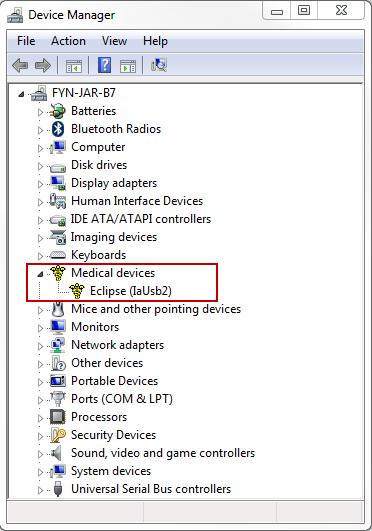
Task: Expand the Batteries category arrow
Action: 40,112
